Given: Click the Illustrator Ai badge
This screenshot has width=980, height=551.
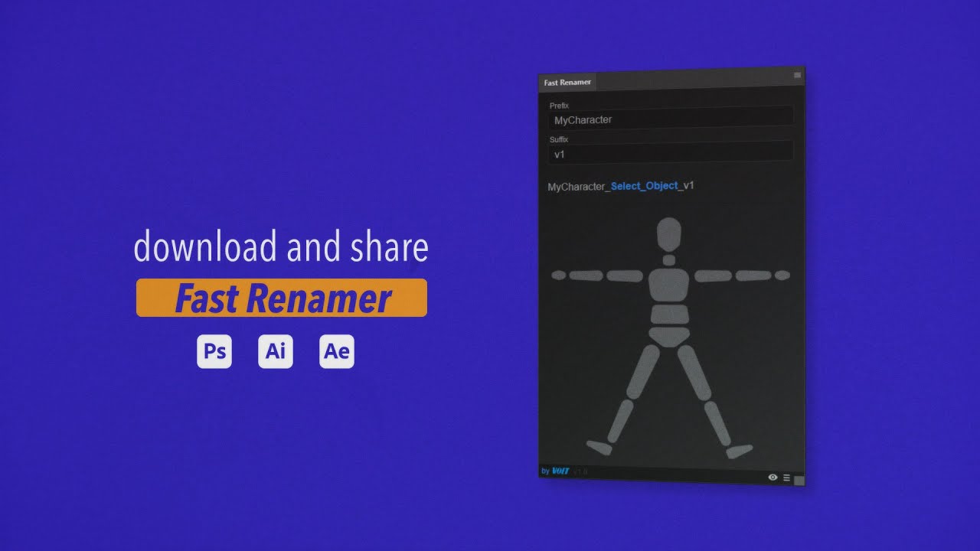Looking at the screenshot, I should [276, 351].
